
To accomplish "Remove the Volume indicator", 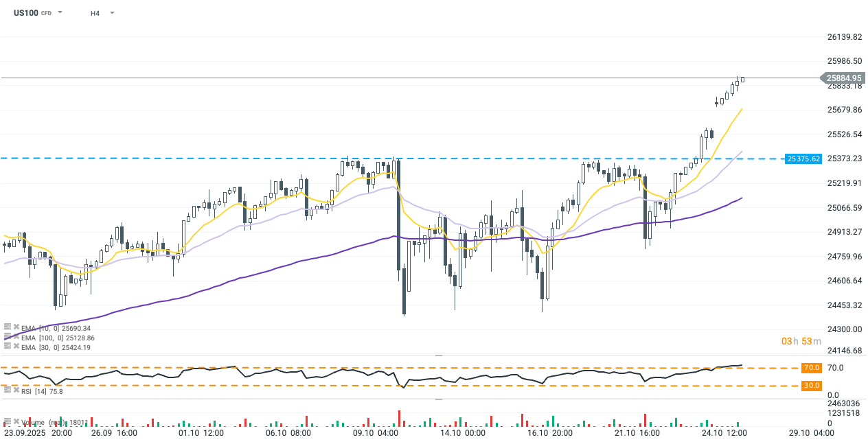I will coord(16,422).
